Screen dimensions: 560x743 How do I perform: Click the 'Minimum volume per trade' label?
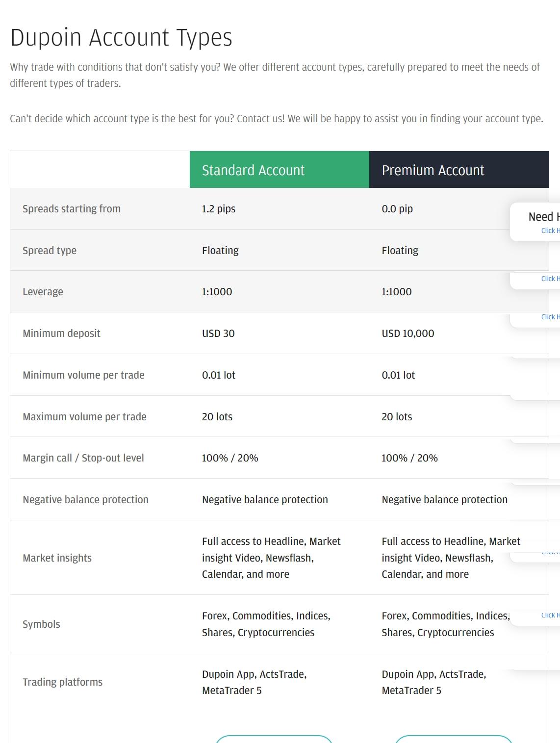pos(83,375)
